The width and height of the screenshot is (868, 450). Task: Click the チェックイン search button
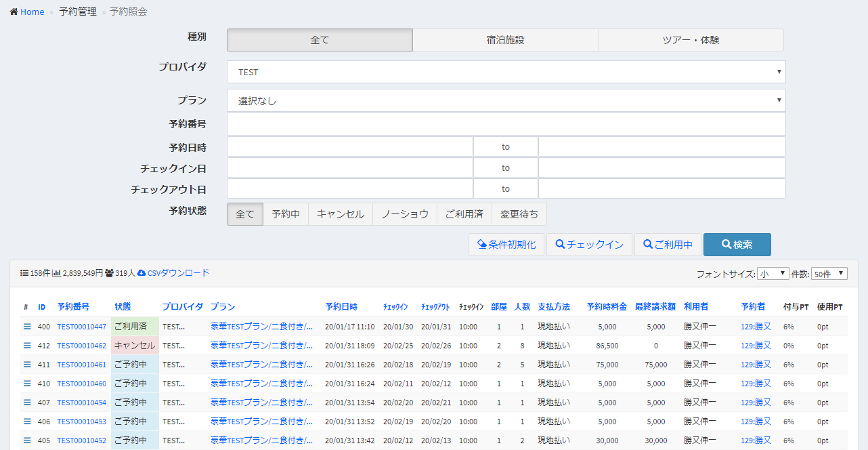(589, 245)
